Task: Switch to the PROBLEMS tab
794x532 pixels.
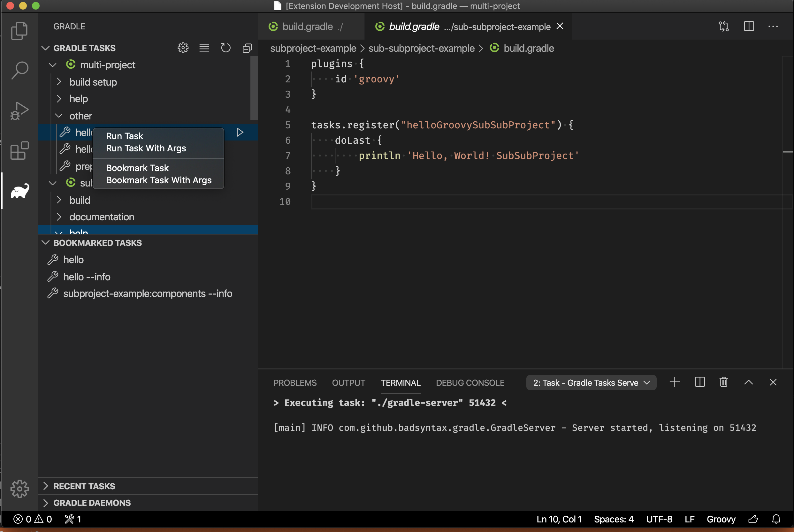Action: tap(294, 382)
